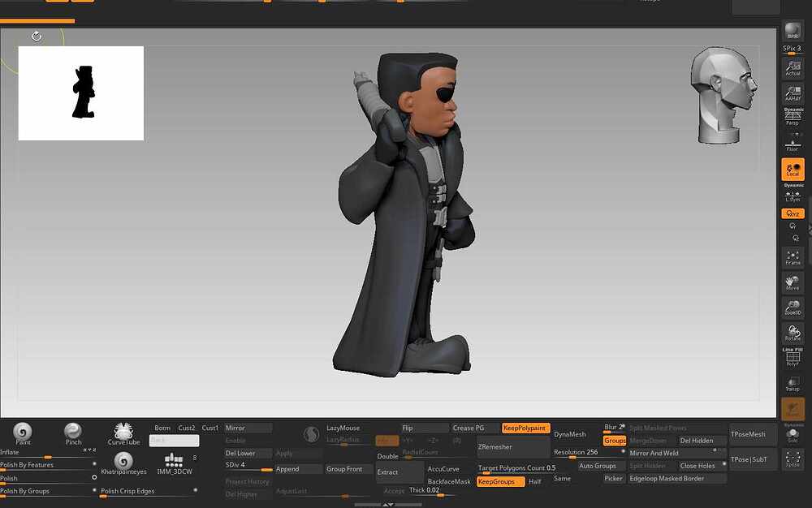Select the CurveTube brush icon
Viewport: 812px width, 508px height.
[x=123, y=433]
